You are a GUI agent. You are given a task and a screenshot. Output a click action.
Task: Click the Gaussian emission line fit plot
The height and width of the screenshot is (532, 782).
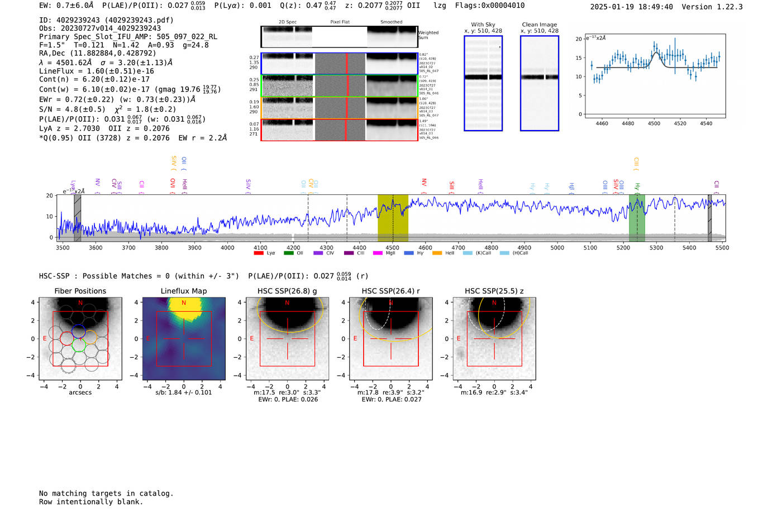(x=654, y=76)
